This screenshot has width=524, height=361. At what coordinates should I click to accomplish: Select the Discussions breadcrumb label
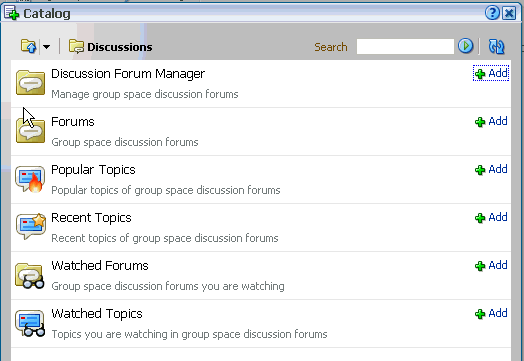pyautogui.click(x=120, y=47)
